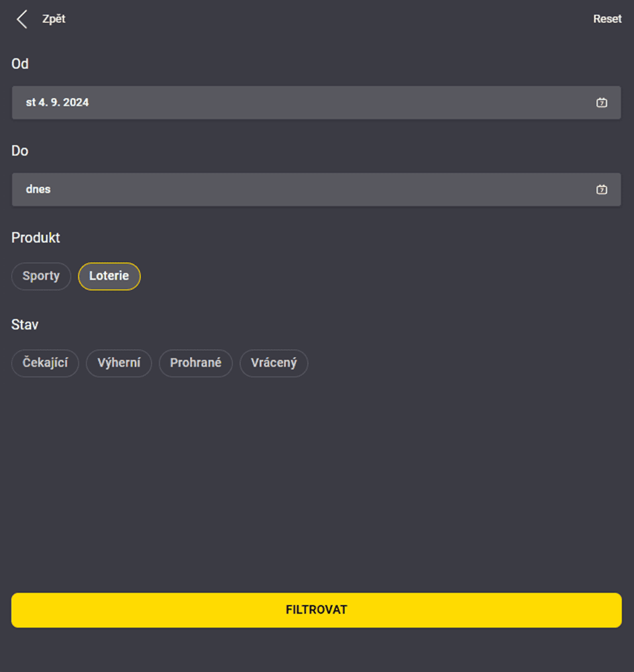Screen dimensions: 634x672
Task: Toggle the Sporty product chip
Action: [41, 276]
